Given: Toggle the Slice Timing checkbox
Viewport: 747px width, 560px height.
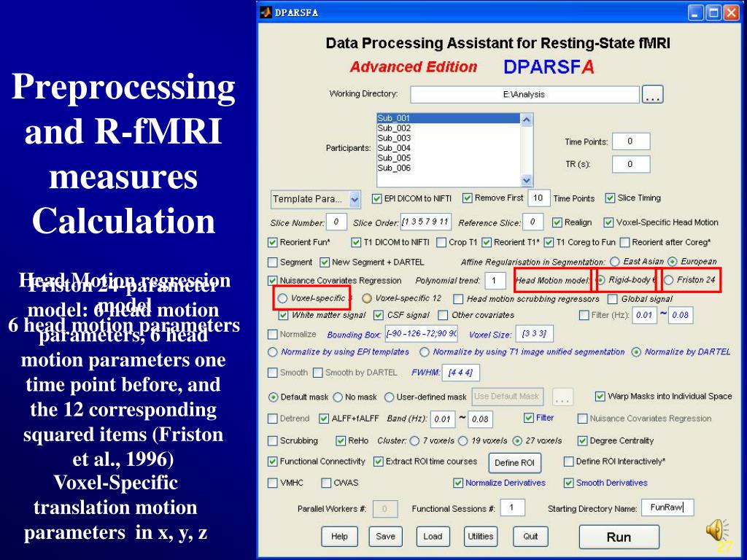Looking at the screenshot, I should (610, 198).
